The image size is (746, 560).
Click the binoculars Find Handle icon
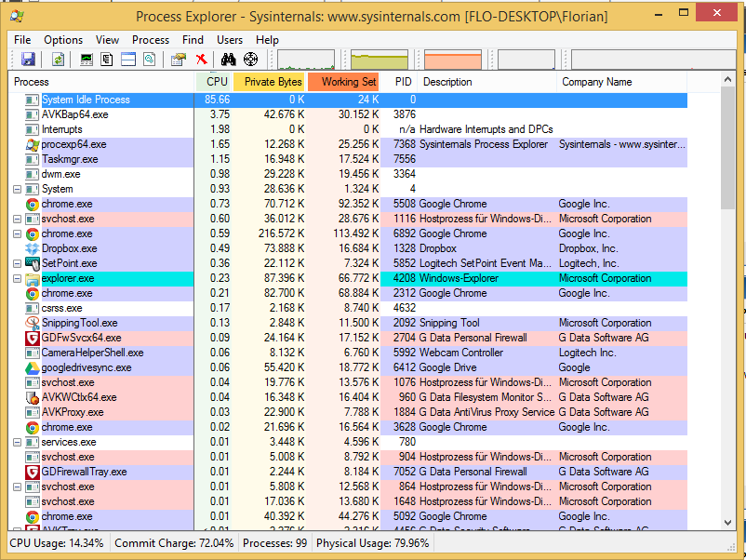click(x=229, y=60)
